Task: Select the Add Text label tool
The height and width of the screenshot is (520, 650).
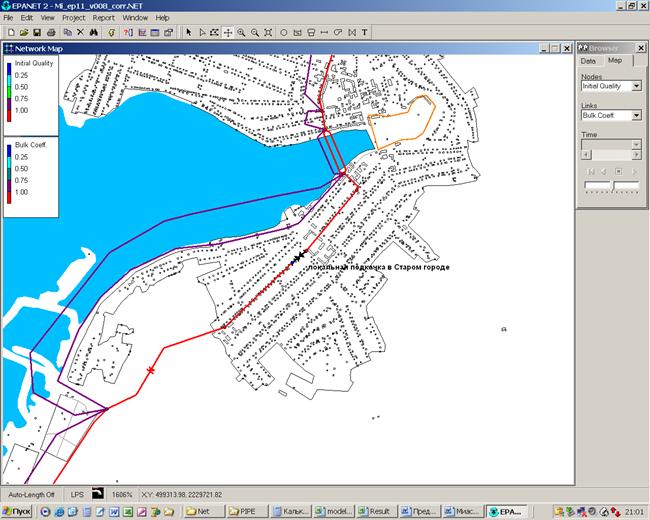Action: 364,32
